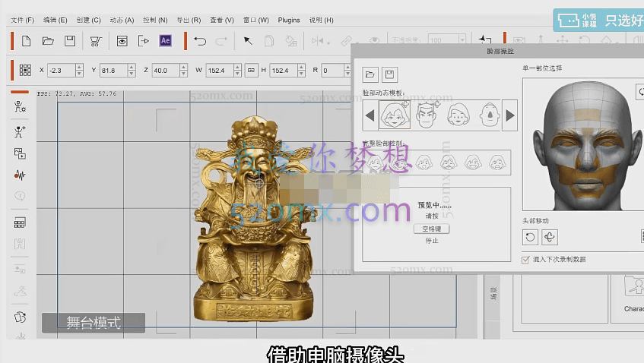The image size is (644, 363).
Task: Increase H value with up stepper
Action: point(301,68)
